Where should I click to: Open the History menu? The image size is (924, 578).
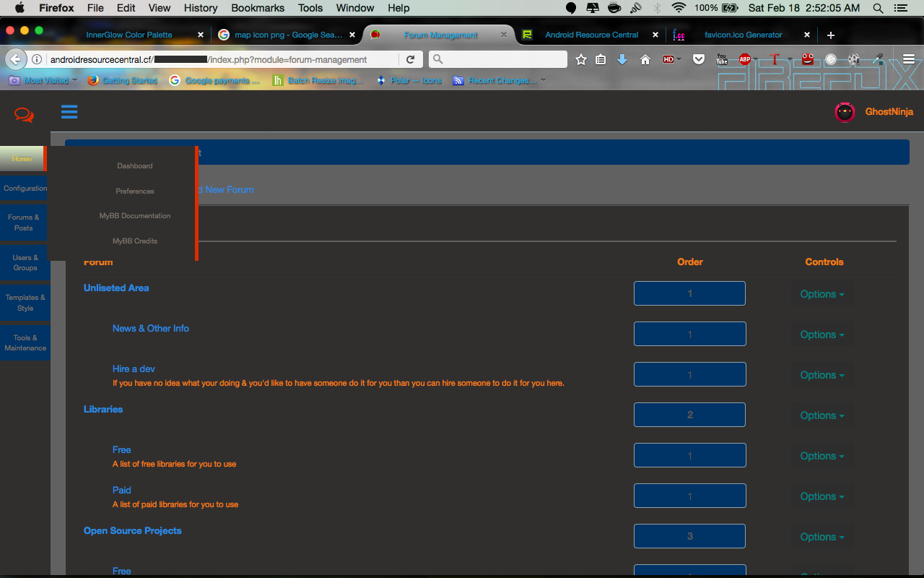point(201,8)
